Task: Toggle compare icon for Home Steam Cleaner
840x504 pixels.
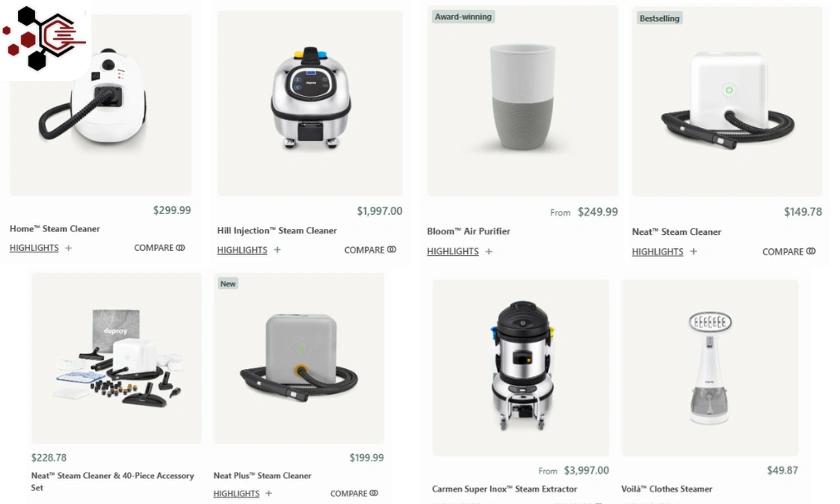Action: pyautogui.click(x=181, y=248)
